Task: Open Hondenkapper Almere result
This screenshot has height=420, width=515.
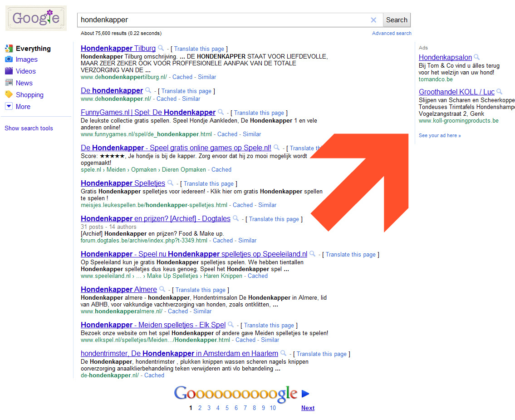Action: tap(119, 290)
